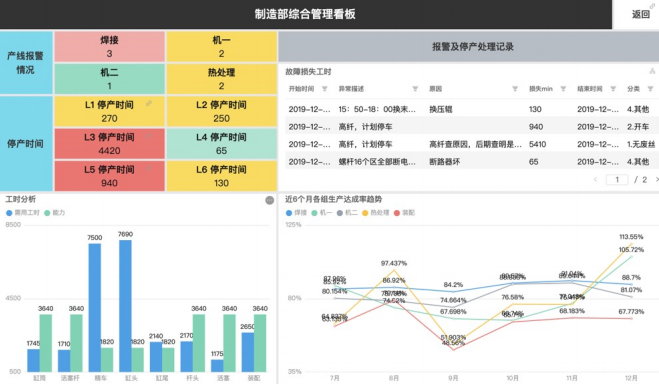The width and height of the screenshot is (659, 384).
Task: Open round menu icon on 工时分析 chart
Action: 270,200
